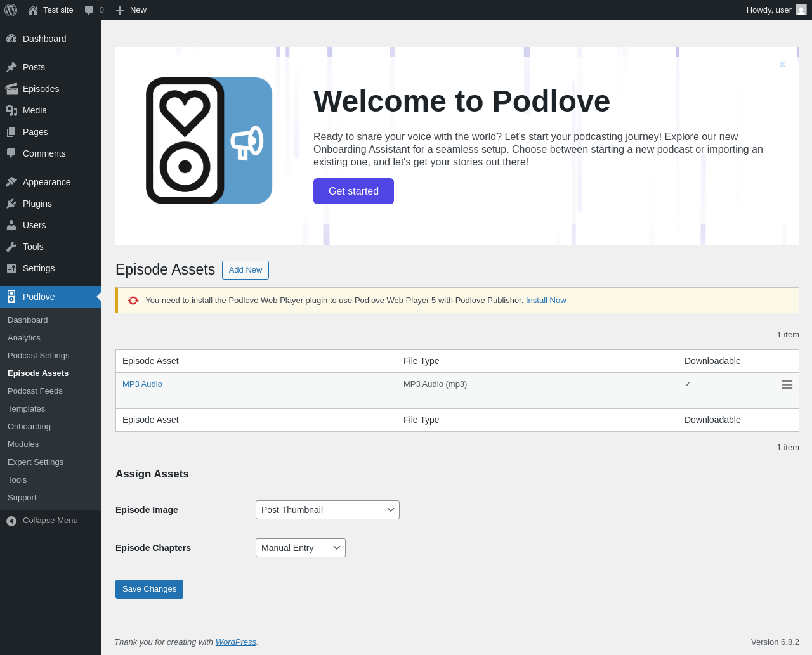Click the Comments speech bubble sidebar icon

[x=11, y=153]
